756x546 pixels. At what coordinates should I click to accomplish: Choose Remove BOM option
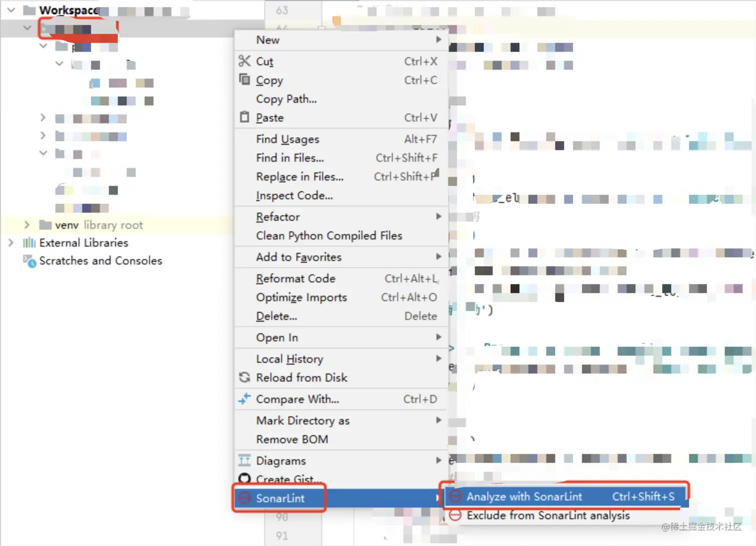(341, 439)
